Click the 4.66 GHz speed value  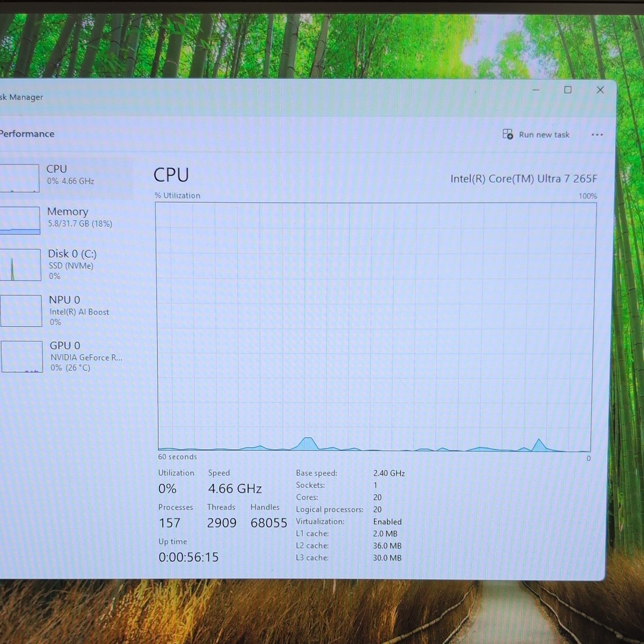click(x=235, y=489)
